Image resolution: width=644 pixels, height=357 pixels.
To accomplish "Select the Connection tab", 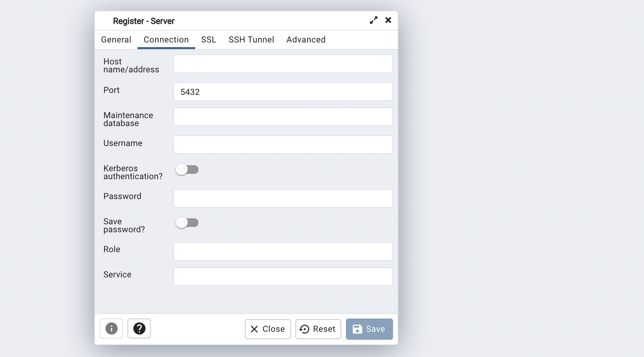I will pyautogui.click(x=166, y=40).
